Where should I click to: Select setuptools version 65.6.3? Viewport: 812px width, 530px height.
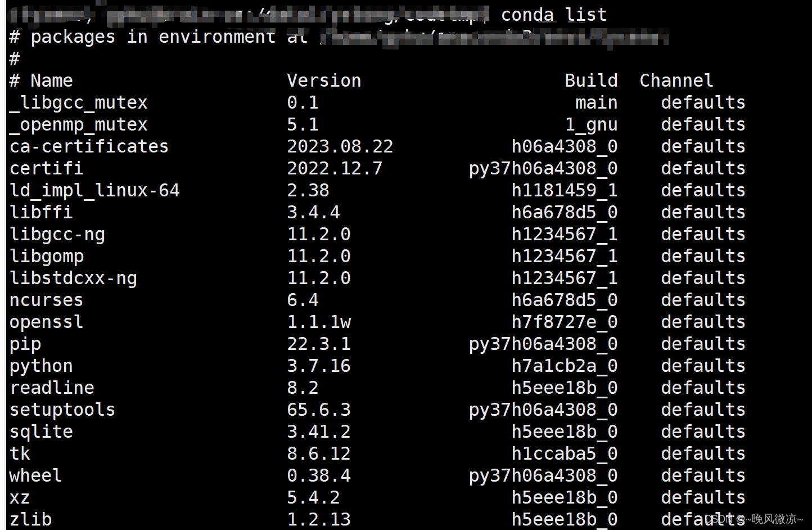coord(319,410)
